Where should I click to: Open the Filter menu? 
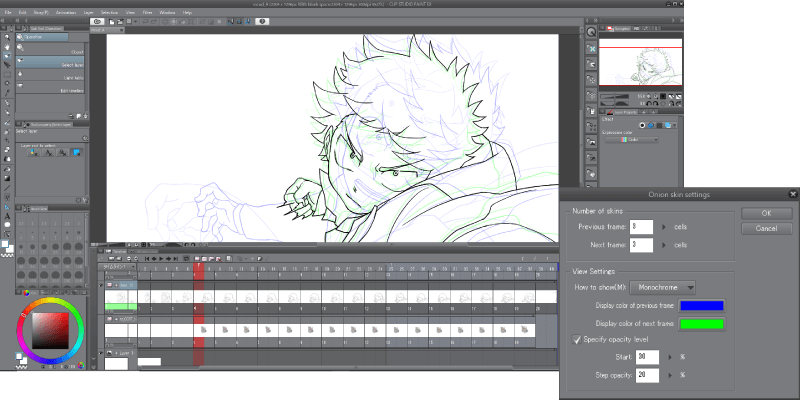click(147, 11)
